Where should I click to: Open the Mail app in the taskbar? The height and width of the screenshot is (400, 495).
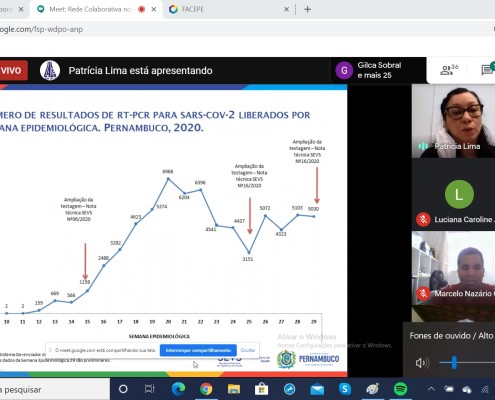(317, 389)
